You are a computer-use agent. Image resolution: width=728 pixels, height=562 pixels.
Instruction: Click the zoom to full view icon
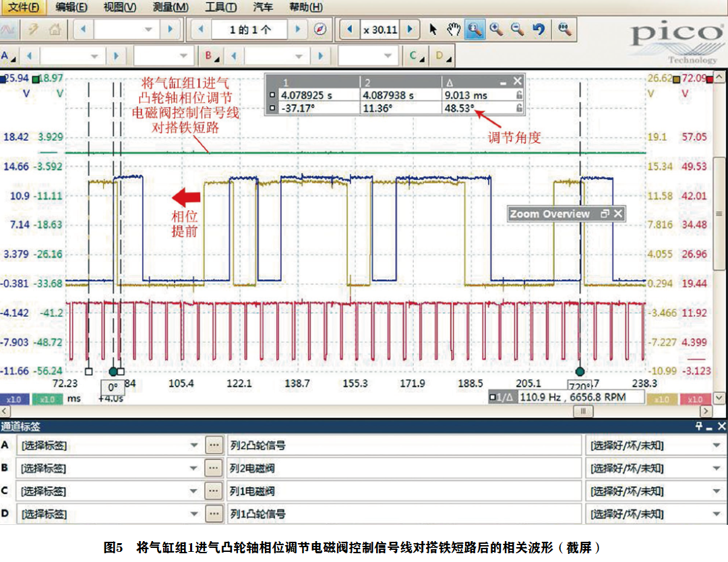click(564, 29)
